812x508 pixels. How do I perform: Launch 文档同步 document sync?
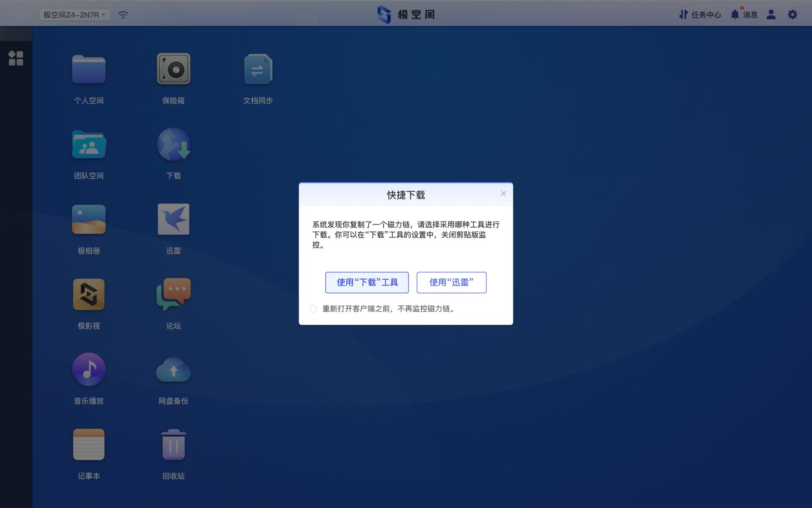258,69
